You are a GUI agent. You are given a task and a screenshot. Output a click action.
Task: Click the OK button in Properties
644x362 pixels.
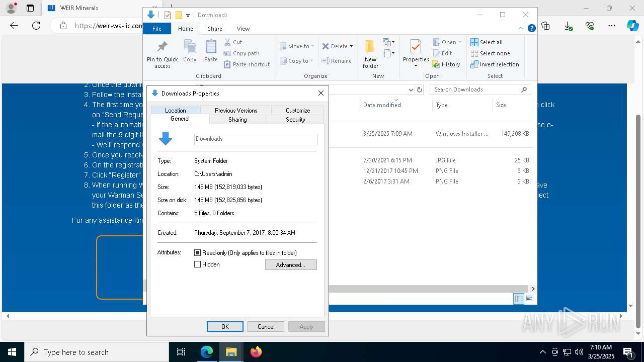(x=225, y=326)
